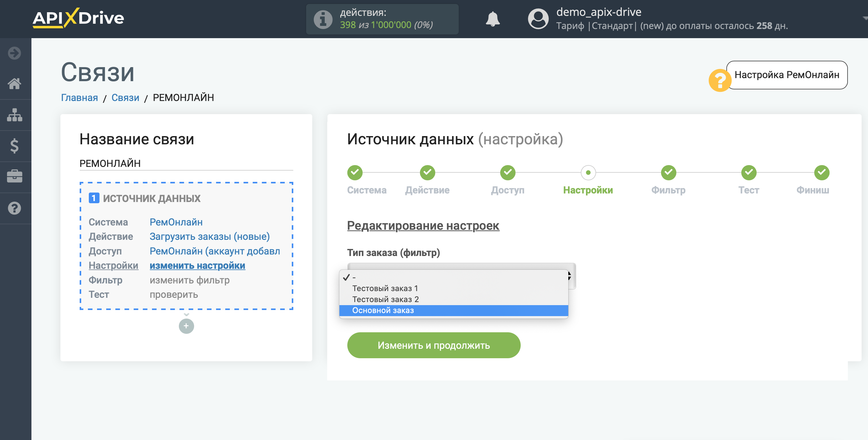
Task: Click the actions info icon in header
Action: point(323,19)
